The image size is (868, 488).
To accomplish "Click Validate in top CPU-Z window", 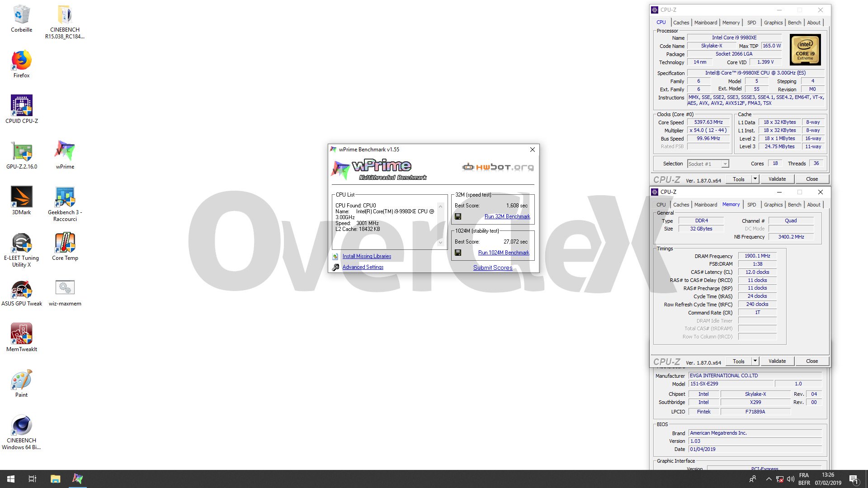I will pyautogui.click(x=777, y=179).
